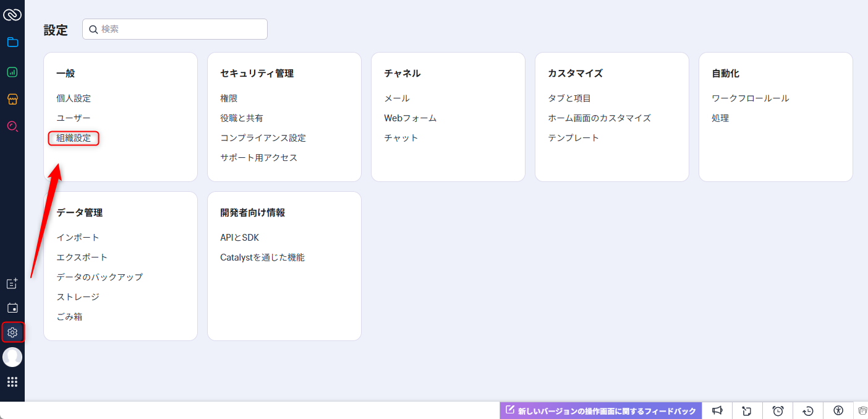Open 個人設定 link
Viewport: 868px width, 419px height.
click(74, 98)
